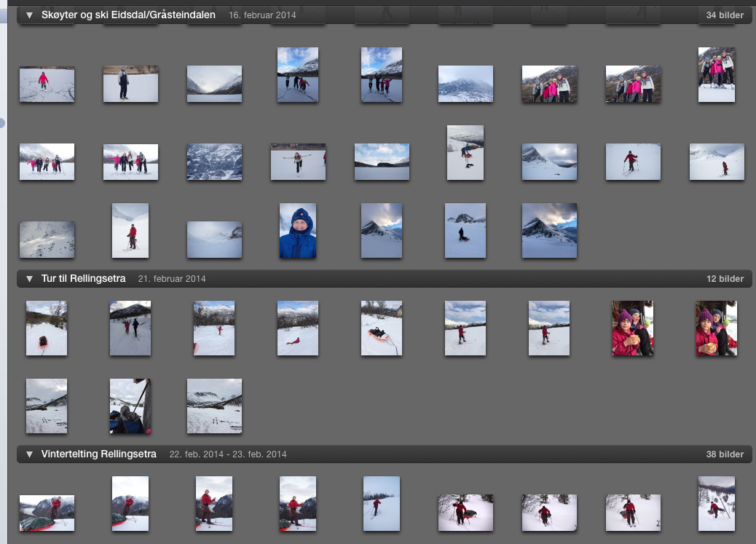Image resolution: width=756 pixels, height=544 pixels.
Task: Select the close-up rocky snowy mountainside photo
Action: pos(214,161)
